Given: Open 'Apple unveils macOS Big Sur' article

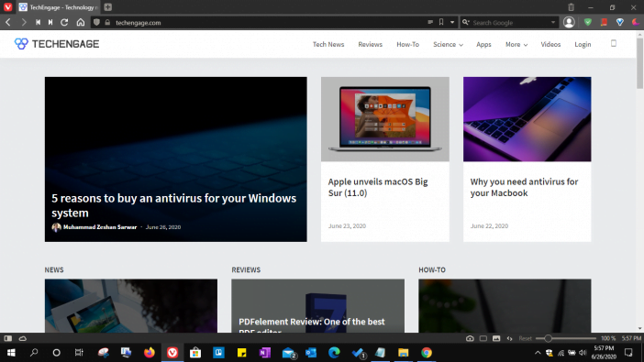Looking at the screenshot, I should (x=378, y=187).
